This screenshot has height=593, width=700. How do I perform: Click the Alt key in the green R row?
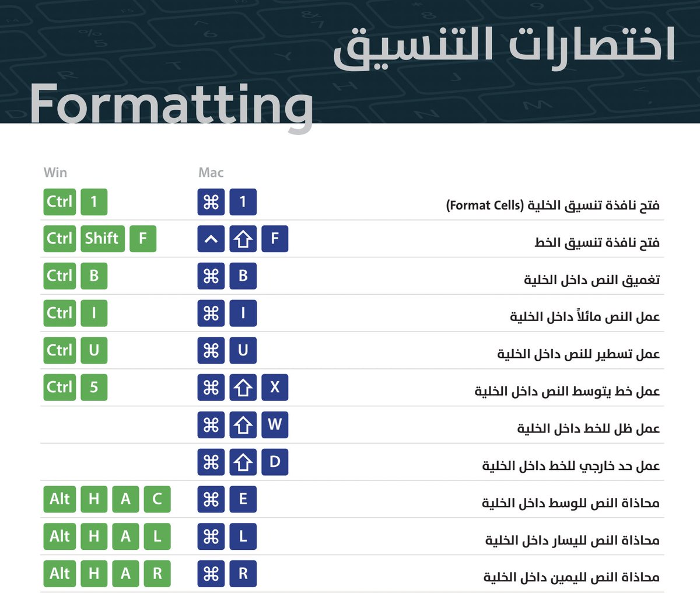click(x=60, y=574)
